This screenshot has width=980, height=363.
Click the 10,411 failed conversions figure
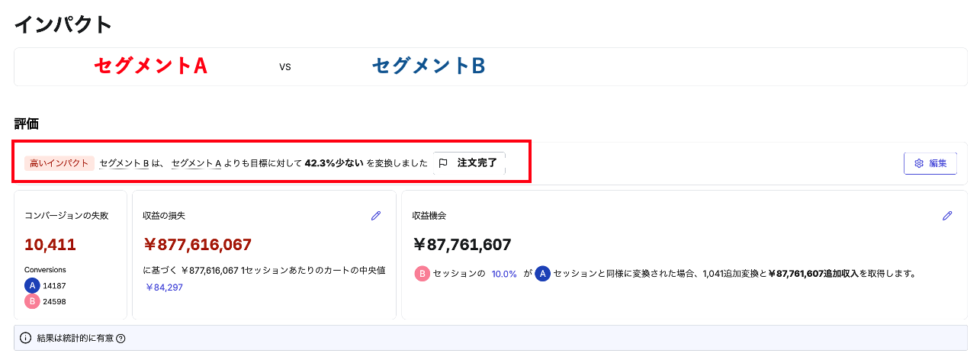50,245
